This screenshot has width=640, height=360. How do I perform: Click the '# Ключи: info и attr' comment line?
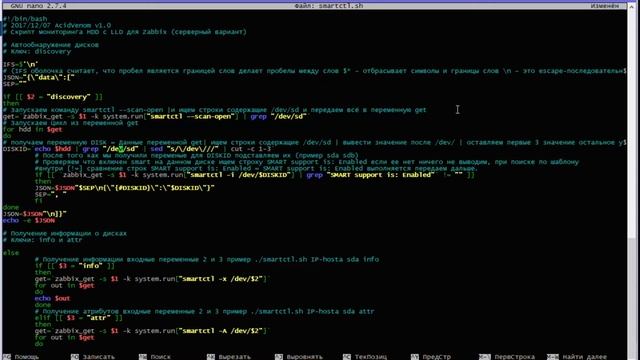coord(42,240)
